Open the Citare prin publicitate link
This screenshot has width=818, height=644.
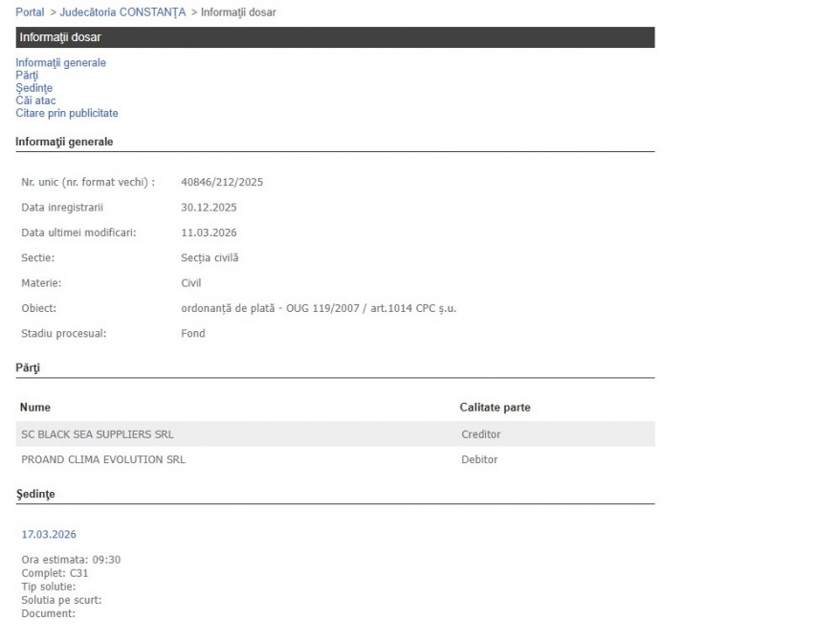pos(66,113)
